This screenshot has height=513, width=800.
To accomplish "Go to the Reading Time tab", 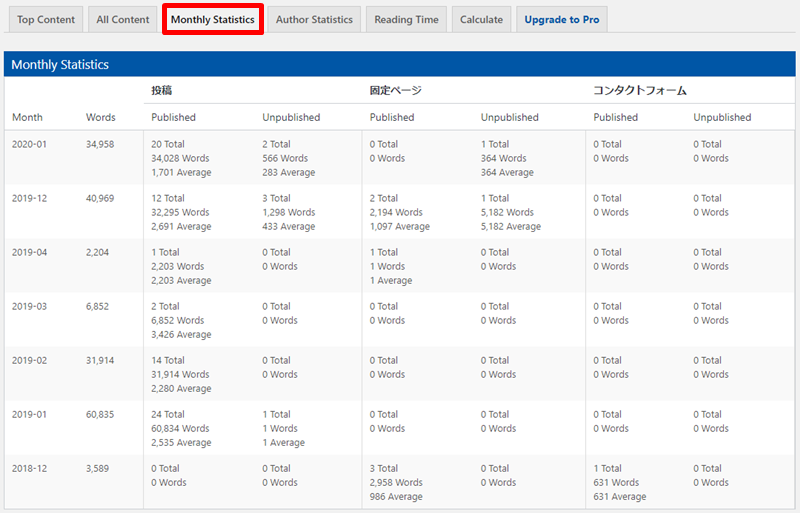I will pyautogui.click(x=406, y=19).
